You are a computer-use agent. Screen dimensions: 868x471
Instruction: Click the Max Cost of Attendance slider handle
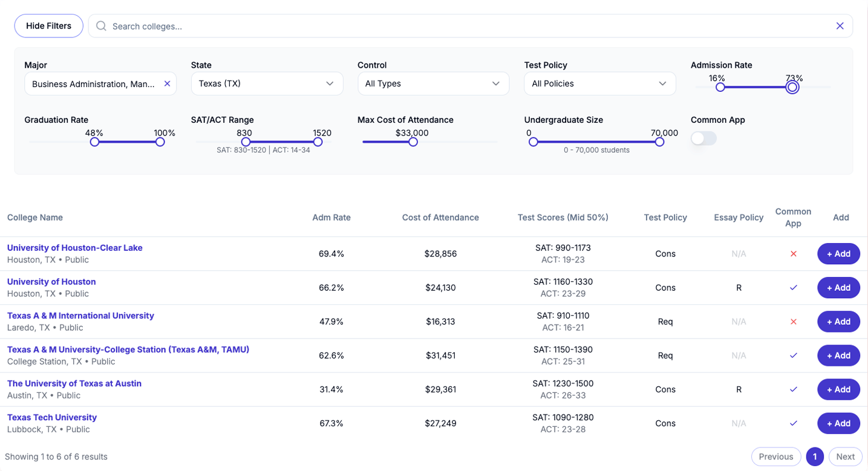point(413,142)
